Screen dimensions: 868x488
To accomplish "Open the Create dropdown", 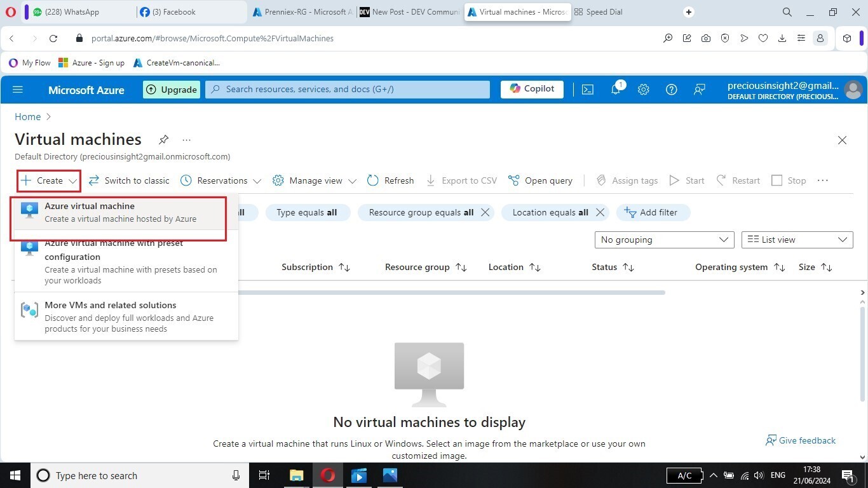I will coord(49,180).
